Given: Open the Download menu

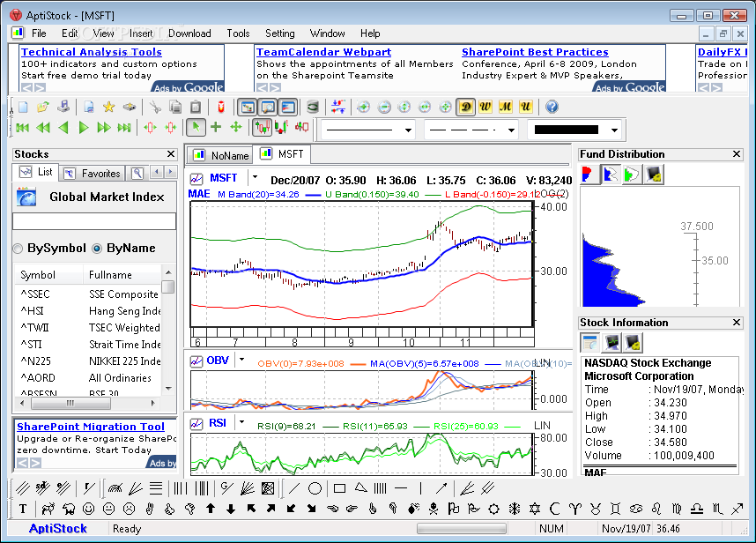Looking at the screenshot, I should click(x=189, y=33).
